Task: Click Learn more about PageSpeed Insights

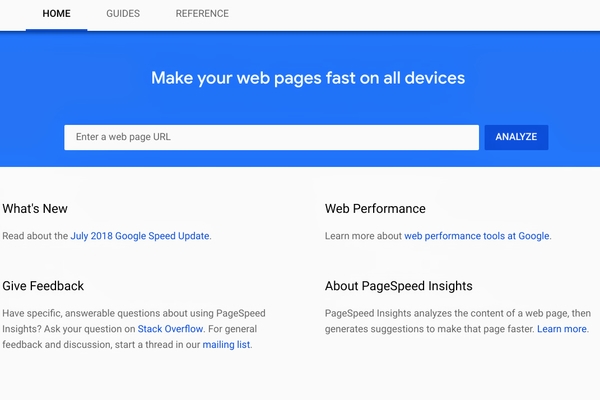Action: [562, 329]
